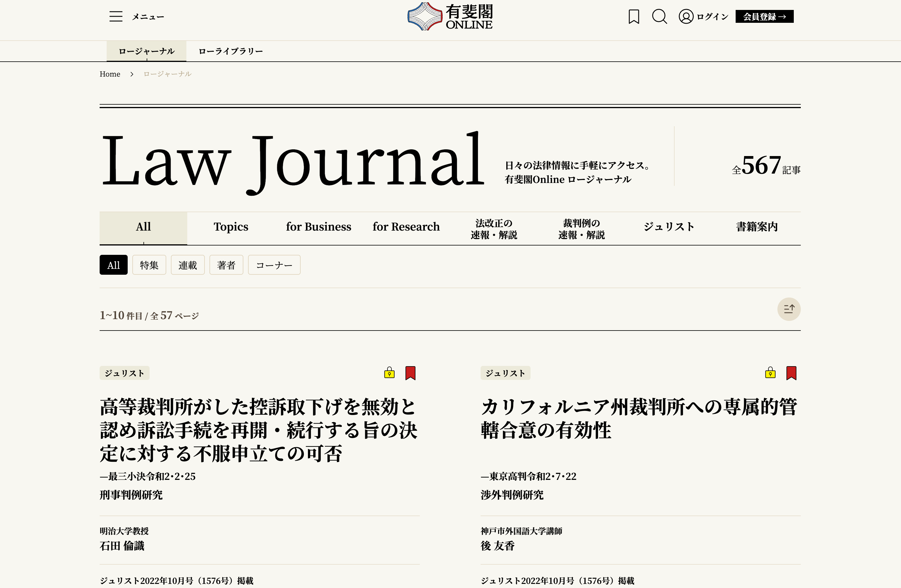Activate the コーナー filter
The width and height of the screenshot is (901, 588).
[x=274, y=265]
